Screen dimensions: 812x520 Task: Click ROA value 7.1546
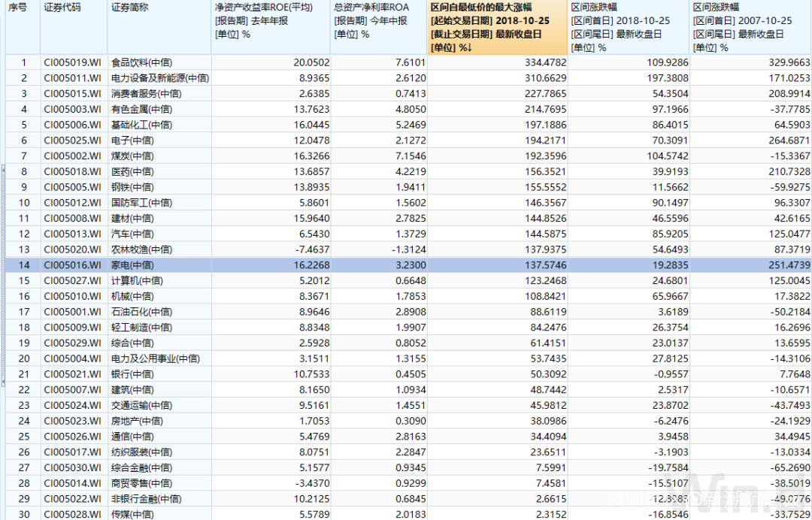coord(411,156)
